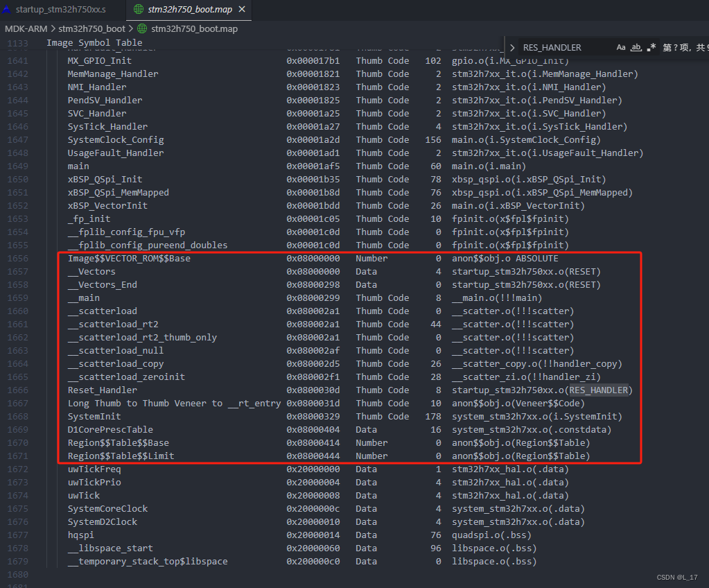Click the symbol SVC_Handler
Viewport: 709px width, 588px height.
(97, 113)
